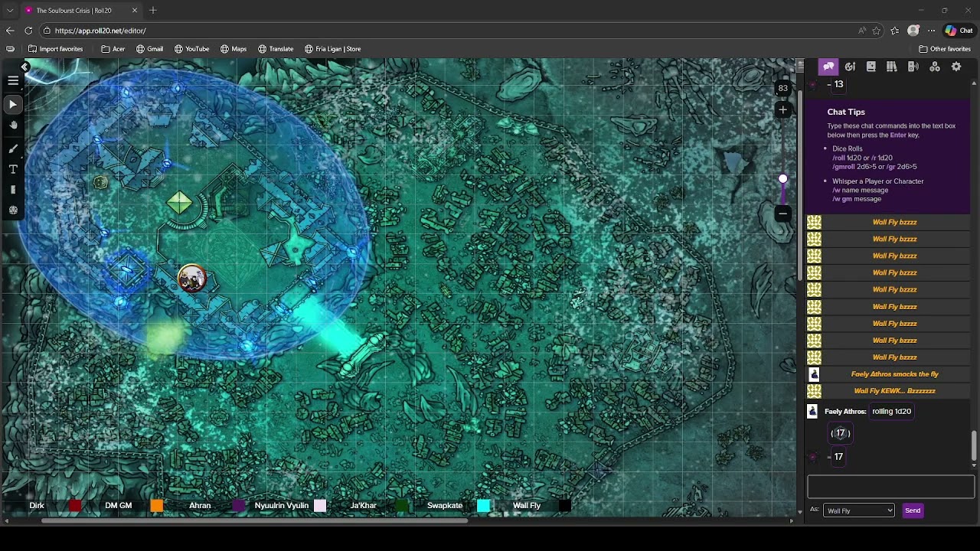Select the Measure ruler tool
The width and height of the screenshot is (980, 551).
(13, 190)
